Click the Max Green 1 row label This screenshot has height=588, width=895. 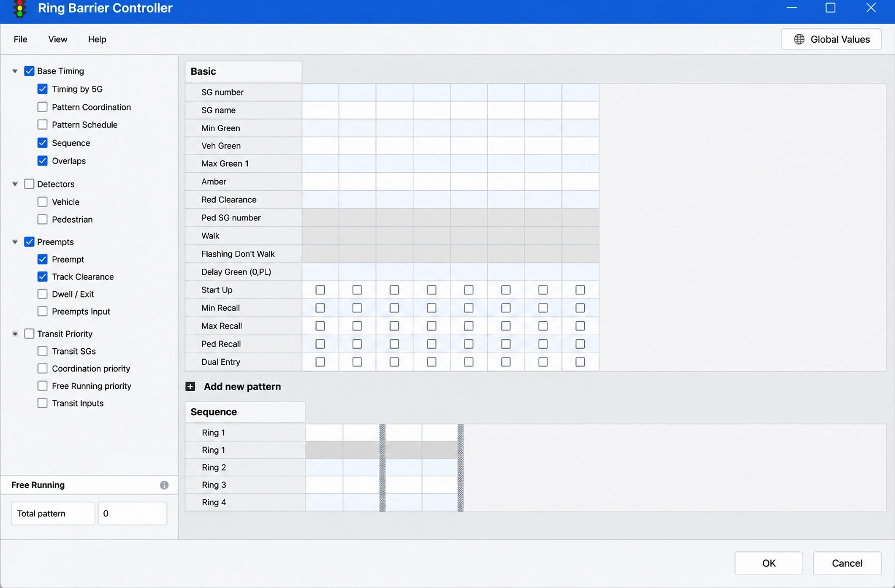[225, 164]
